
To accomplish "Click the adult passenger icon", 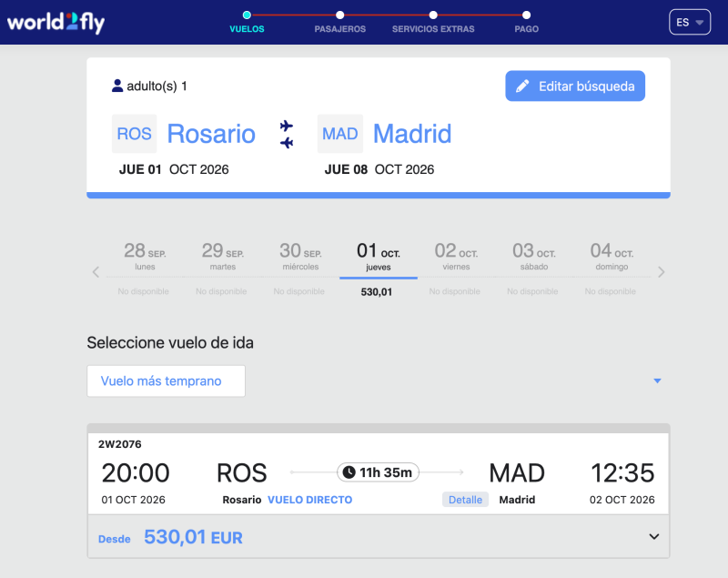I will [x=117, y=86].
